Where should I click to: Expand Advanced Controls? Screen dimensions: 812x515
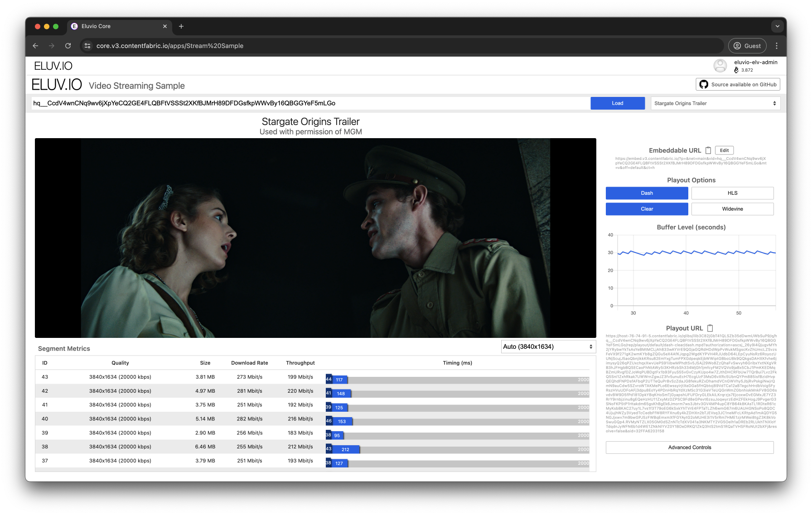tap(690, 448)
